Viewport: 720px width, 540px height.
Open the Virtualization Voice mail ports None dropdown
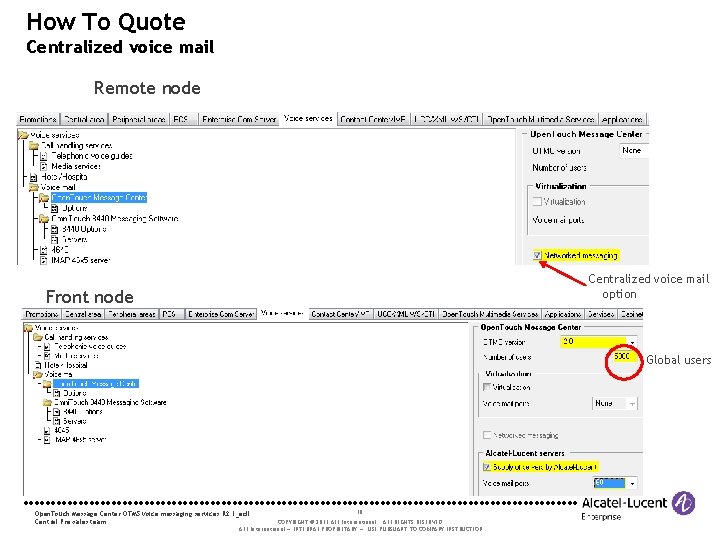coord(614,404)
